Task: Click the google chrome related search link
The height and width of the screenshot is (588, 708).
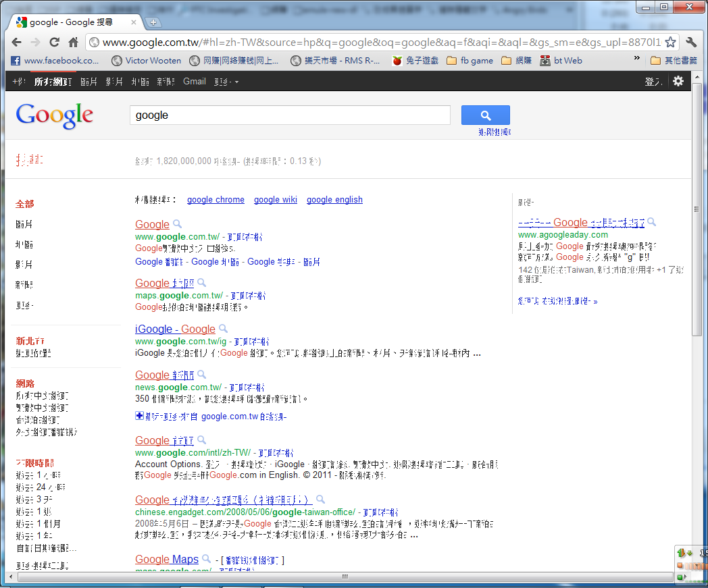Action: (x=216, y=200)
